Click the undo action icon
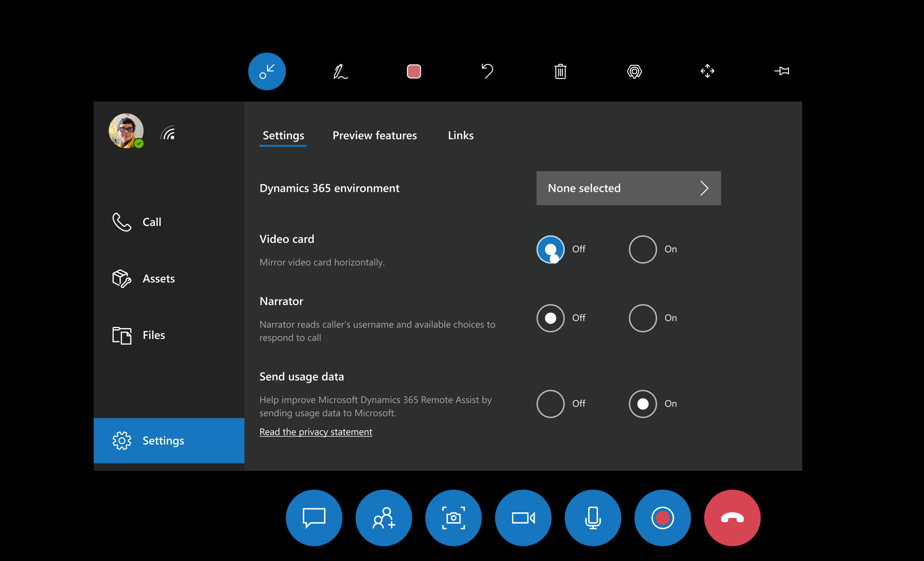The height and width of the screenshot is (561, 924). click(486, 70)
